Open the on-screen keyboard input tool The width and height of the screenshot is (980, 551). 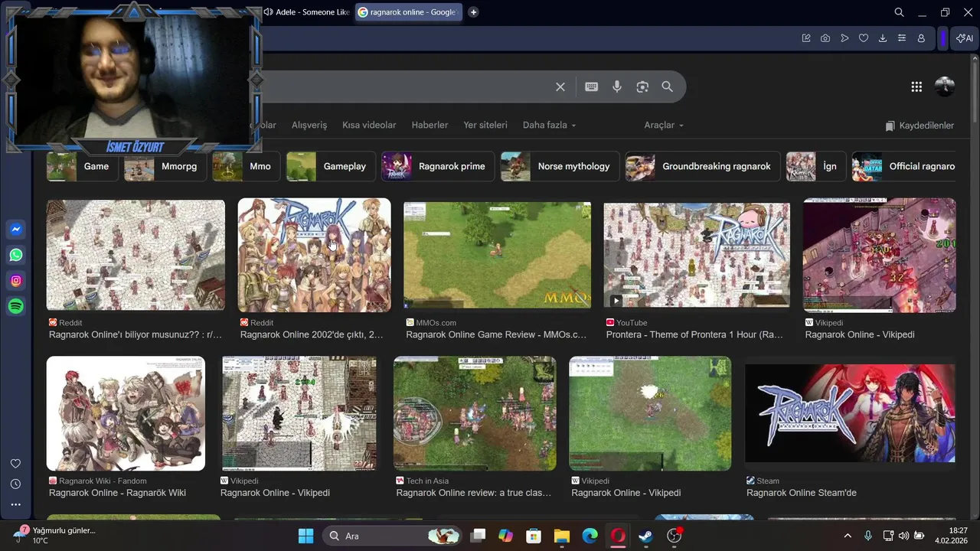click(591, 87)
